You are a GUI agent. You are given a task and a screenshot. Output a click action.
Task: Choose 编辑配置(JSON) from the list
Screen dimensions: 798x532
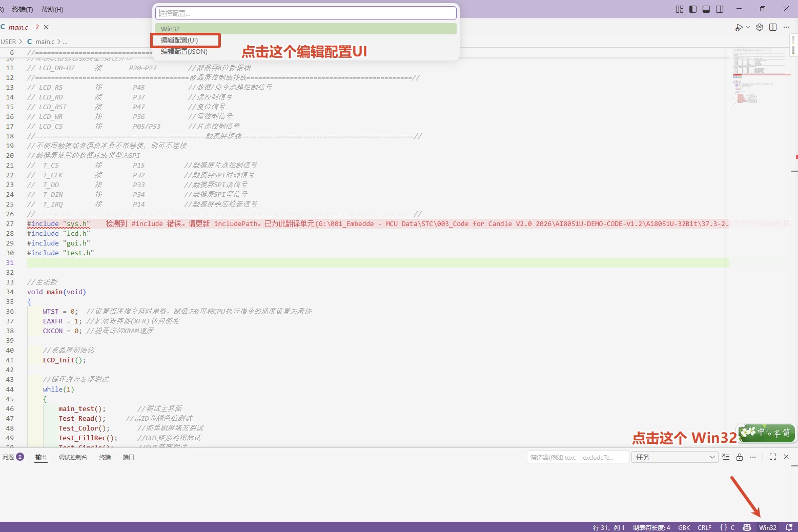click(x=184, y=51)
